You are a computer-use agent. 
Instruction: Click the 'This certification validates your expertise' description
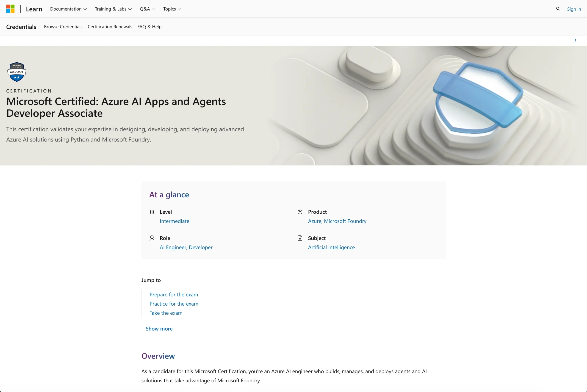[x=125, y=135]
